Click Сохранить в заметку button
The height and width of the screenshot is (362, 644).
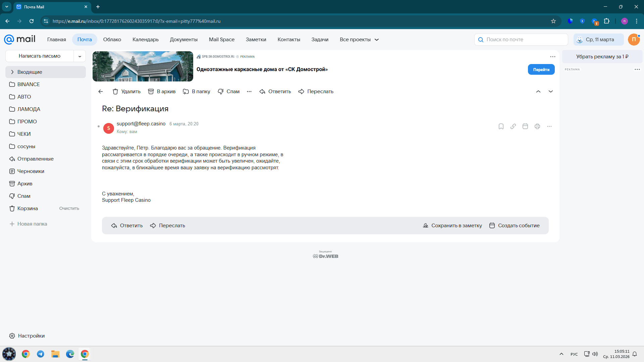click(452, 226)
